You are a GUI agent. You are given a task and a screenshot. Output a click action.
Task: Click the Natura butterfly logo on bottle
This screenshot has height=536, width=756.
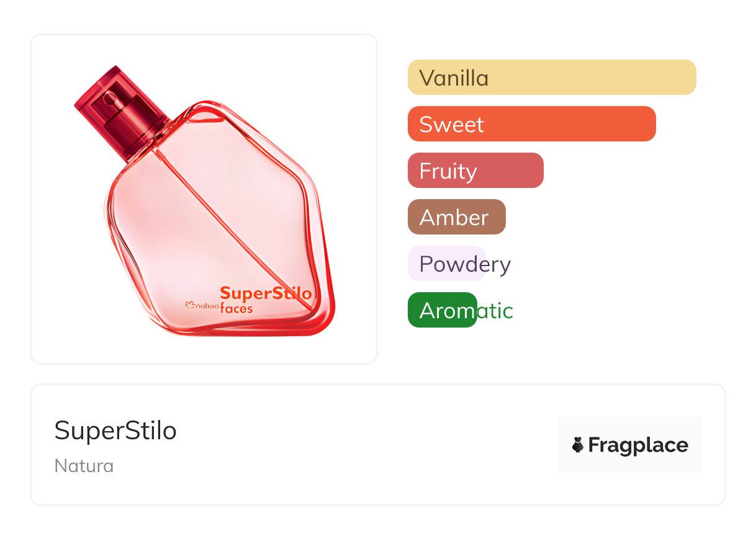192,305
